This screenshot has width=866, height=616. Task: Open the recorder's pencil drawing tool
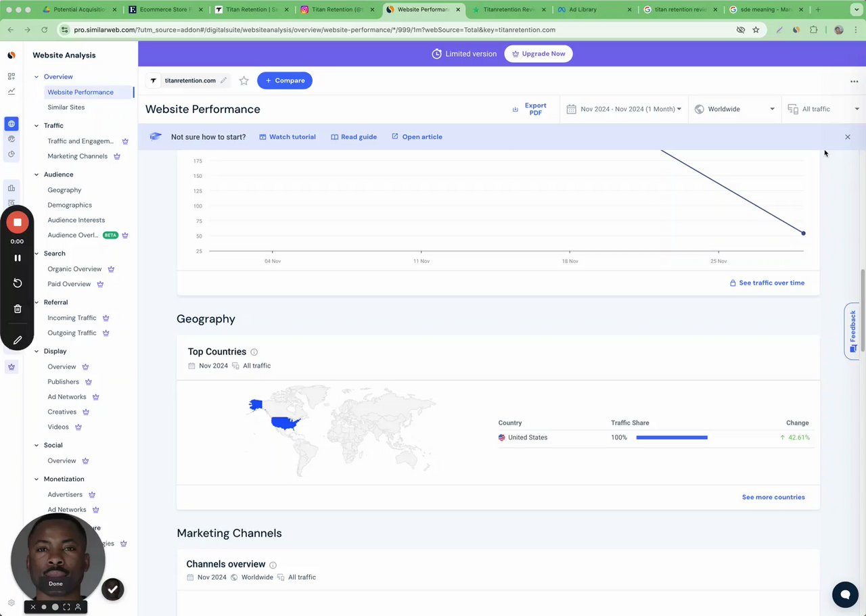coord(18,340)
